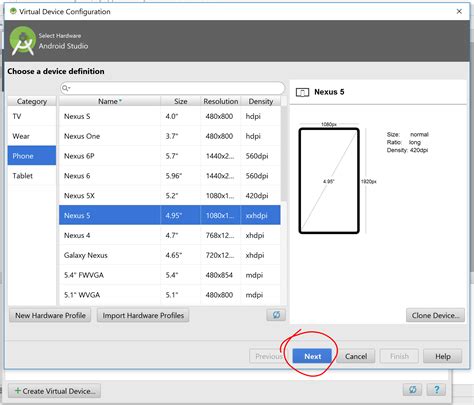The height and width of the screenshot is (405, 474).
Task: Click the device list vertical scrollbar
Action: [284, 154]
